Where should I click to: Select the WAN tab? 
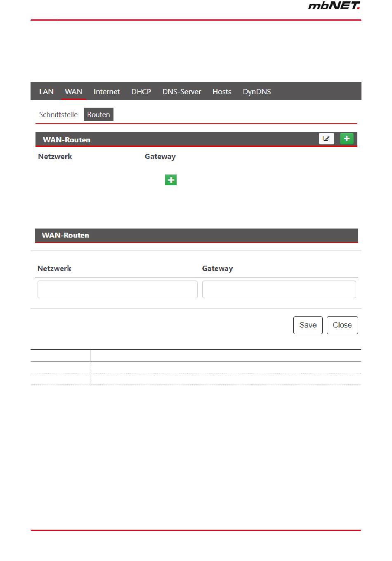(73, 92)
